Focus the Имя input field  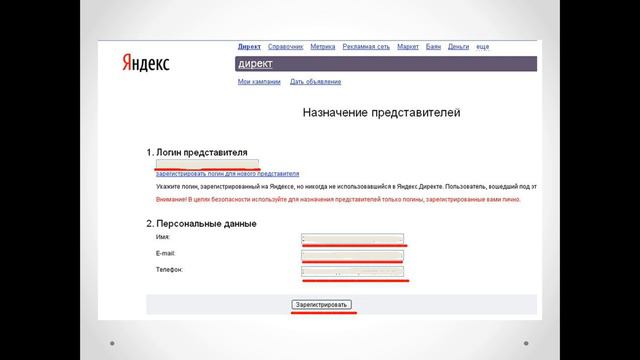tap(353, 239)
